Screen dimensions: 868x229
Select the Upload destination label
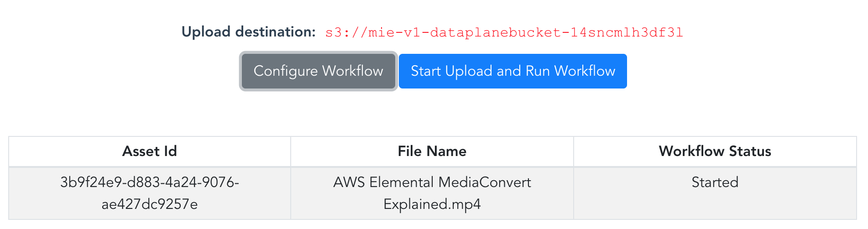249,32
